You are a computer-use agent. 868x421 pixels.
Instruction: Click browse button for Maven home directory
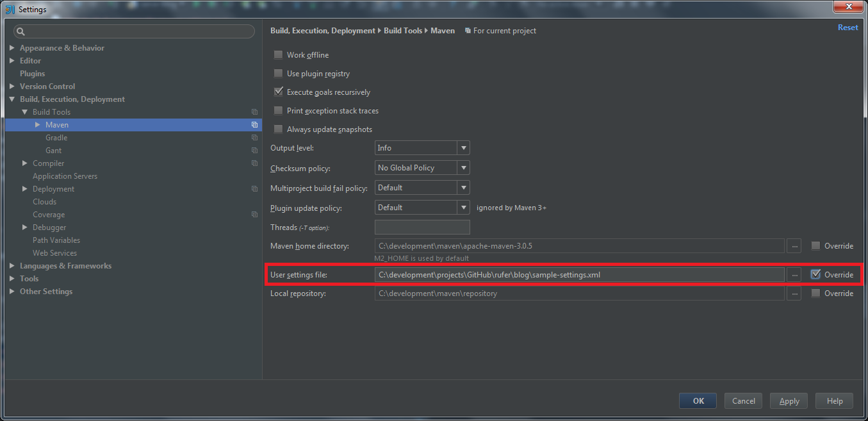794,246
